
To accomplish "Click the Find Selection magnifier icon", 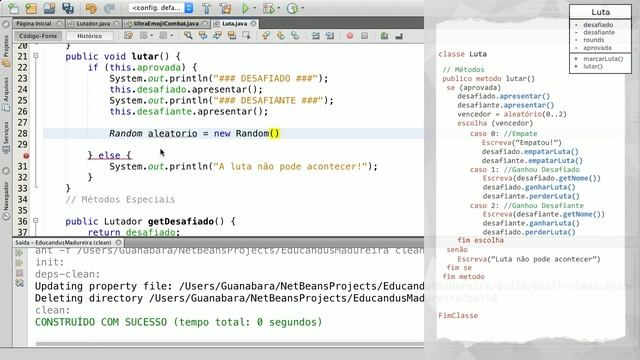I will pyautogui.click(x=188, y=36).
